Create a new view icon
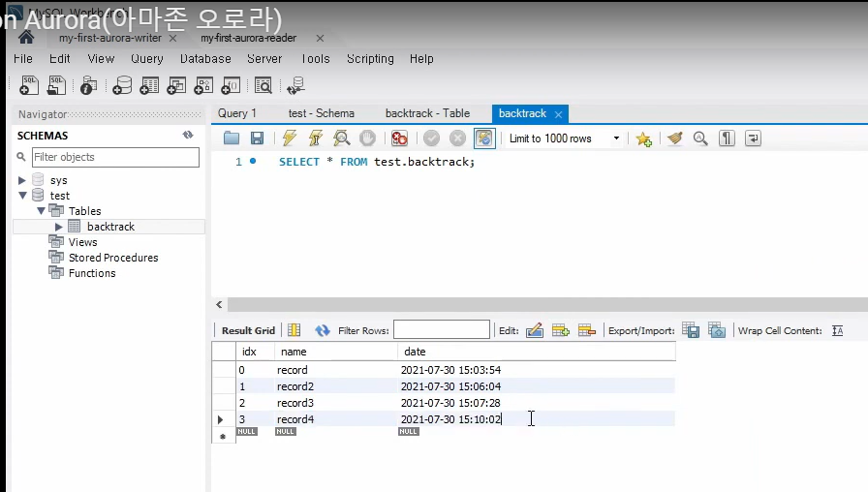 coord(176,86)
